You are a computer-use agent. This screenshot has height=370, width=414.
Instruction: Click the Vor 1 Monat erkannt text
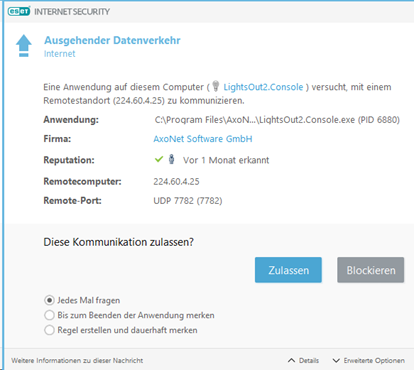pyautogui.click(x=226, y=160)
